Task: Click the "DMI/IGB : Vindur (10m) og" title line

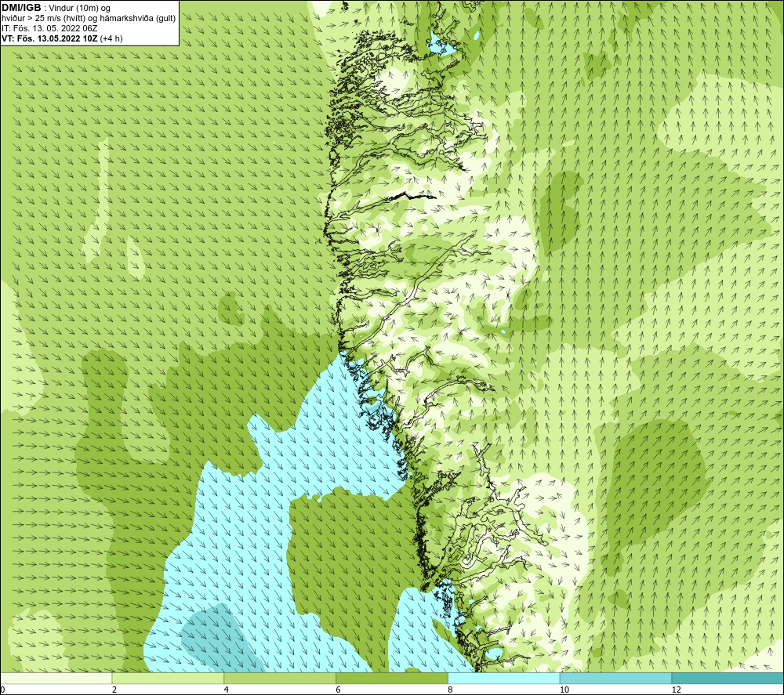Action: 56,8
